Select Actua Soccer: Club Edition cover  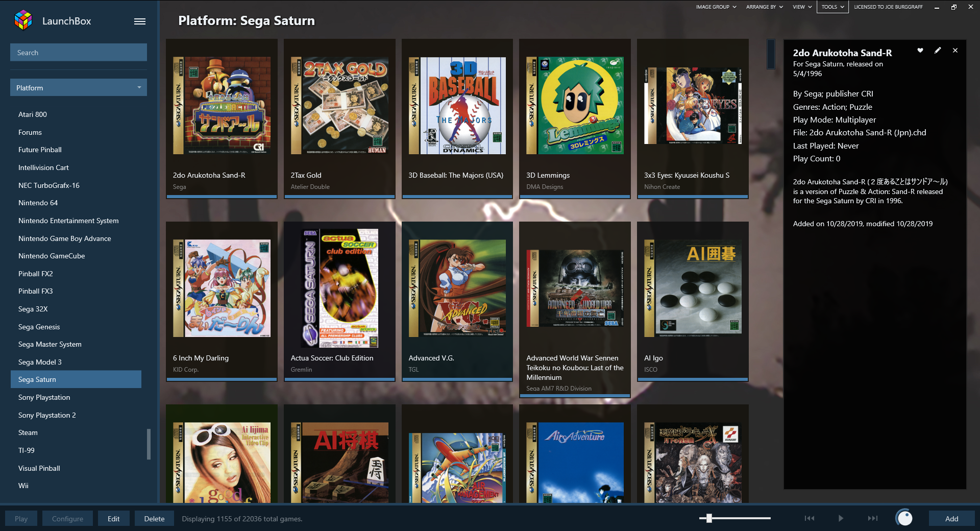339,288
